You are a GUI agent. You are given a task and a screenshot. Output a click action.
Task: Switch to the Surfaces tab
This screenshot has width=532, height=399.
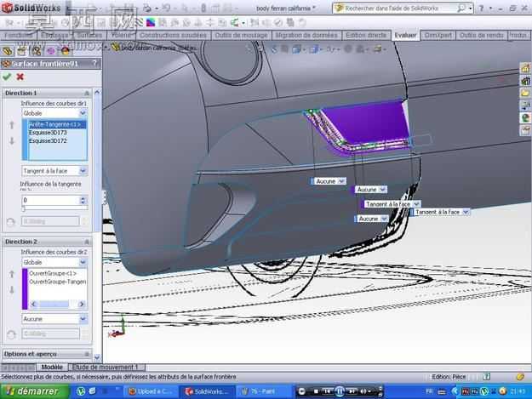(89, 35)
